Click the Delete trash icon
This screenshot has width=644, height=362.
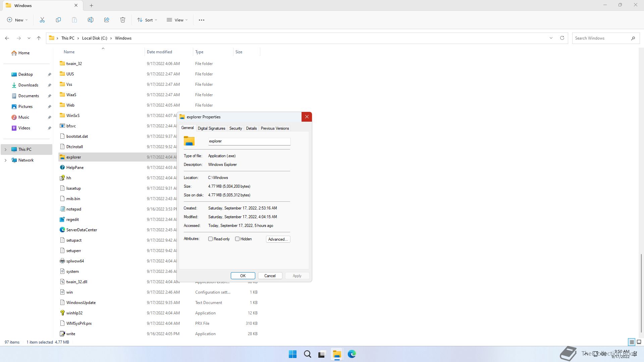click(123, 20)
